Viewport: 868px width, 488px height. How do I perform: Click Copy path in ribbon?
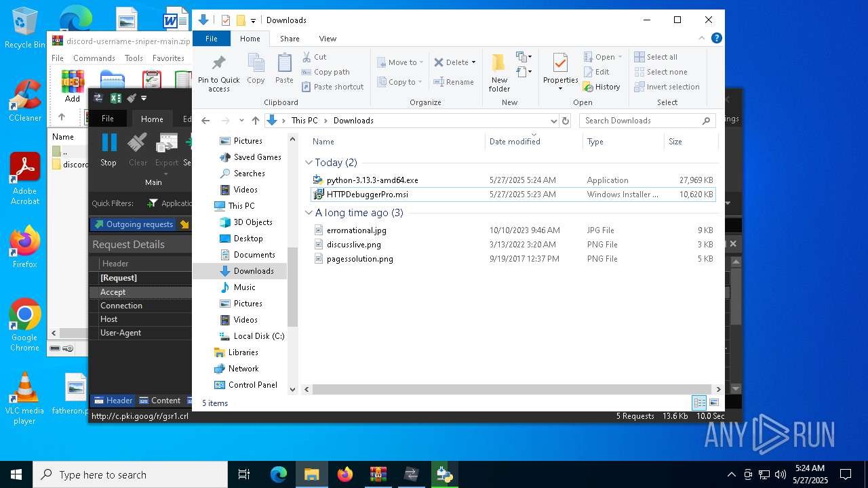point(326,72)
